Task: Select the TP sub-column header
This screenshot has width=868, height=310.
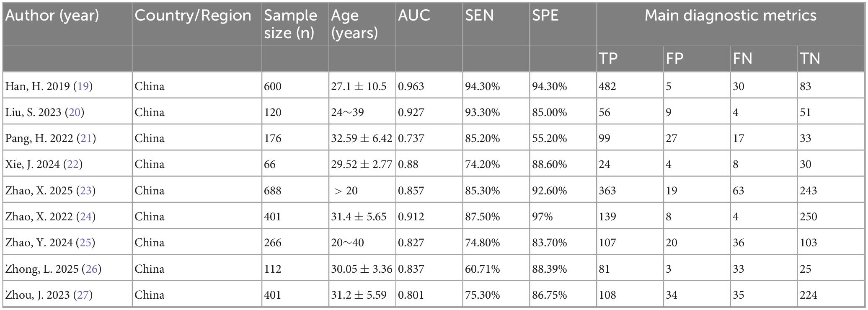Action: (608, 58)
